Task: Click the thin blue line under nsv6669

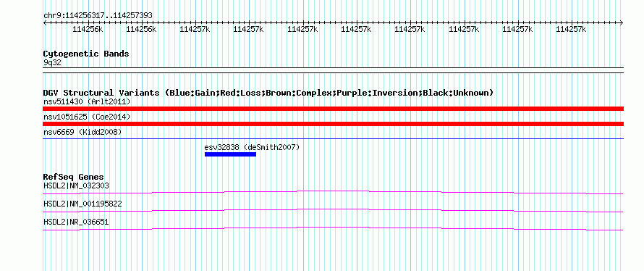Action: pos(333,138)
